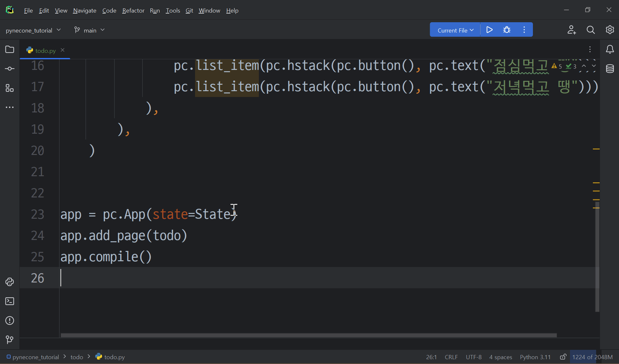Open the main branch dropdown
Viewport: 619px width, 364px height.
(90, 30)
